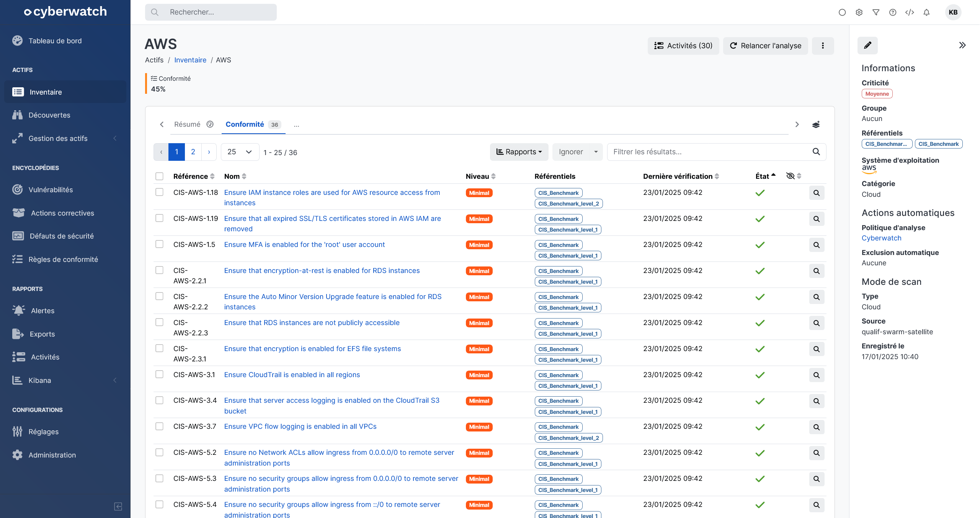The image size is (980, 518).
Task: Collapse the sidebar using bottom arrow icon
Action: [x=118, y=507]
